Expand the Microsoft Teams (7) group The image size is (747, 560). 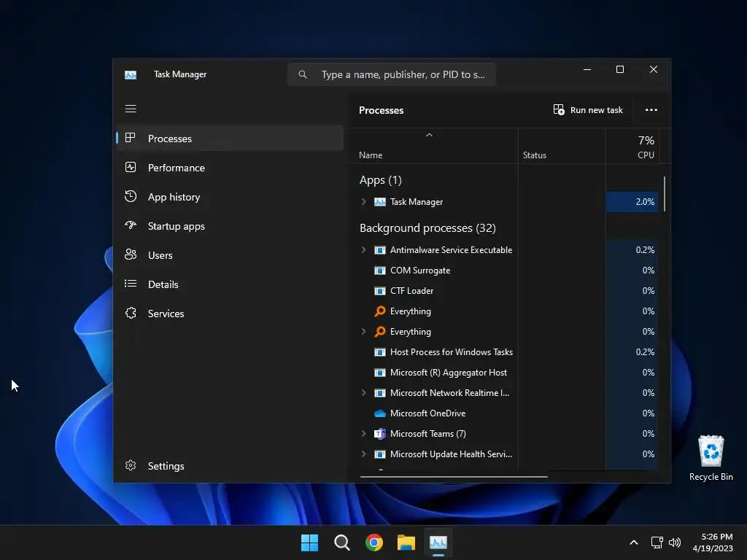click(363, 434)
